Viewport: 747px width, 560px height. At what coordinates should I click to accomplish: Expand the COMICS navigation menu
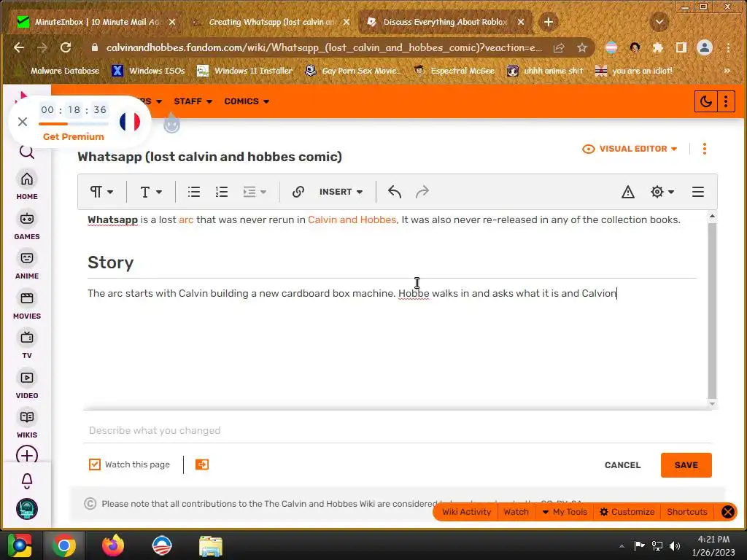tap(247, 101)
